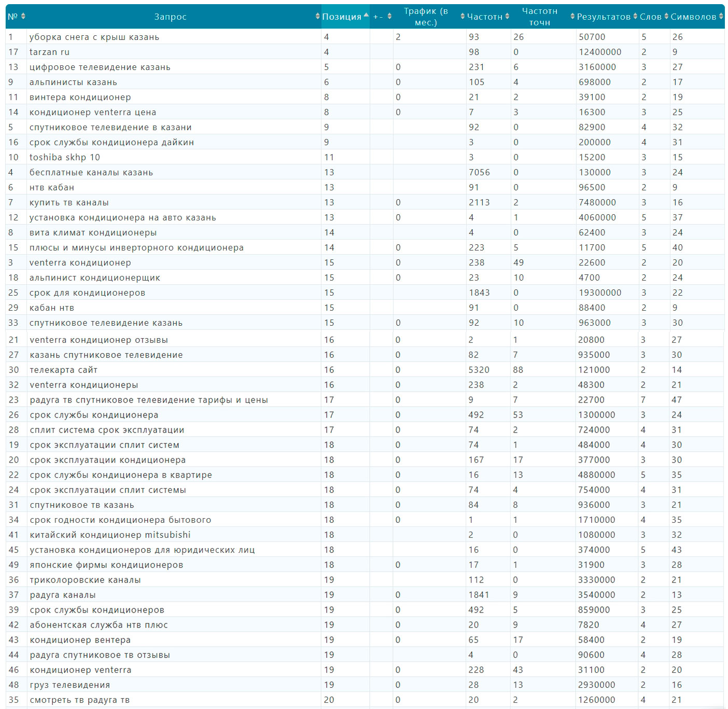The height and width of the screenshot is (709, 728).
Task: Select the query "спутниковое тв казань"
Action: (x=82, y=505)
